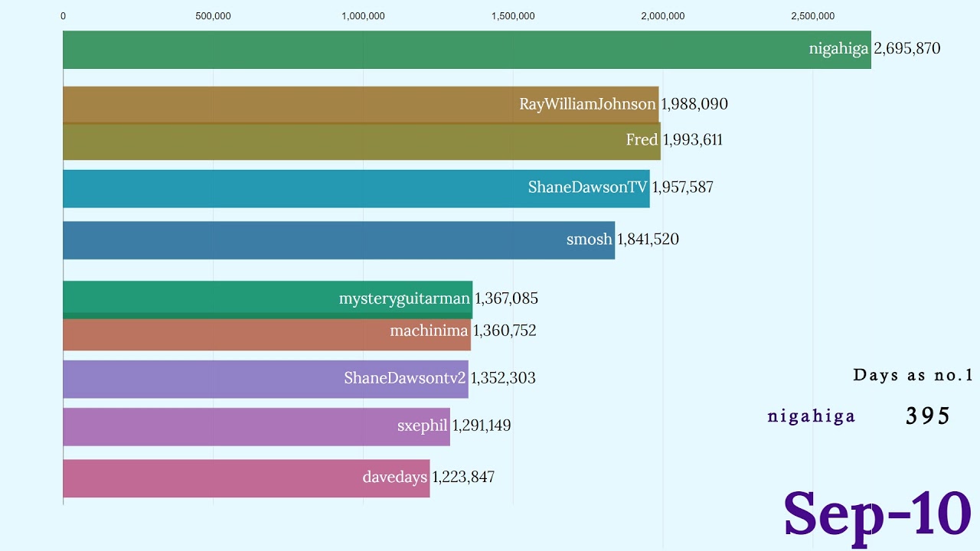Click the 2,500,000 axis tick label

pyautogui.click(x=813, y=16)
